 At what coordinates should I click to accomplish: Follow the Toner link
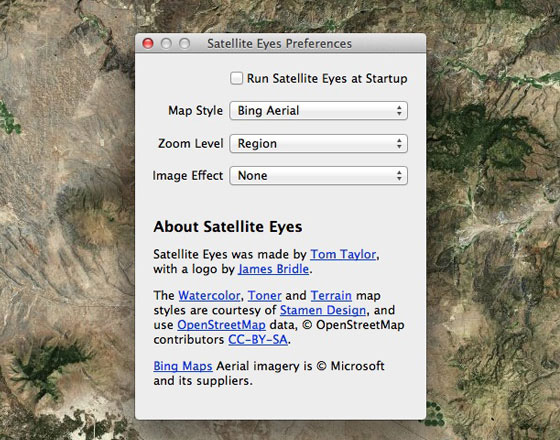(265, 296)
